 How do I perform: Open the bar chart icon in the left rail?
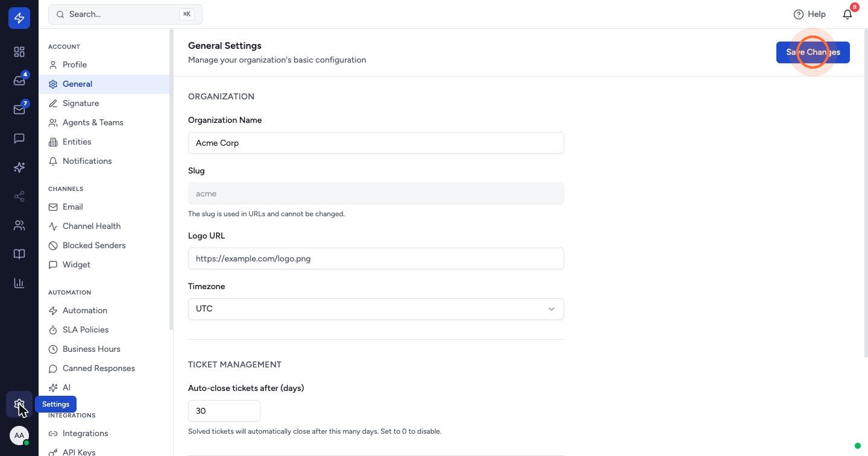19,283
